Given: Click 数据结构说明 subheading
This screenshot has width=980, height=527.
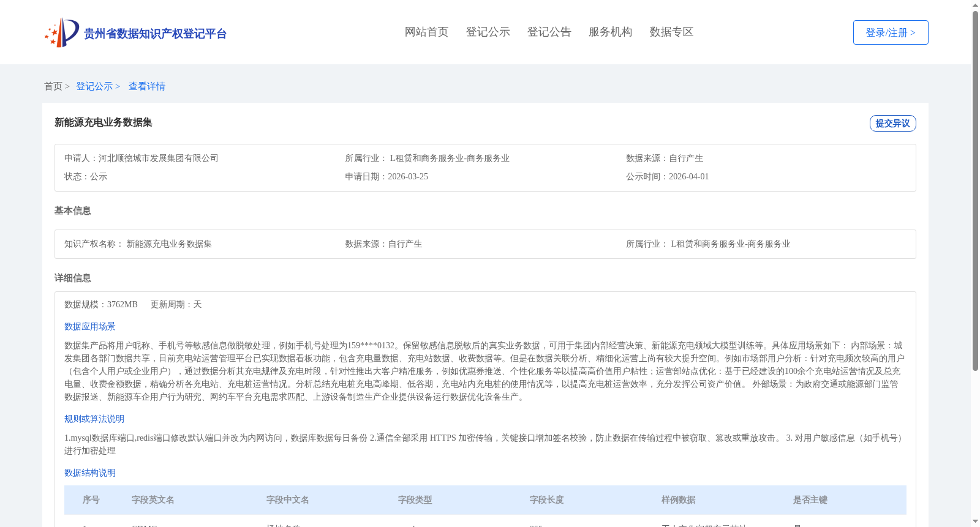Looking at the screenshot, I should pos(90,473).
